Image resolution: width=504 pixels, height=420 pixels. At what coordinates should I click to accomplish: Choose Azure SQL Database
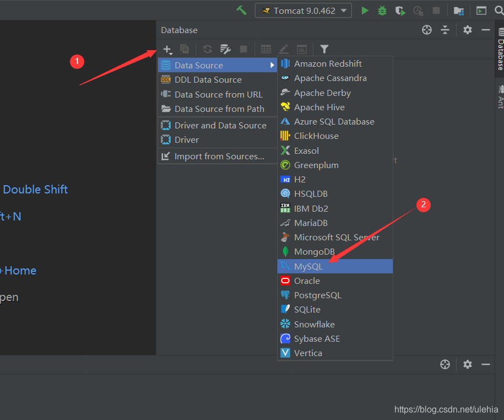click(335, 122)
